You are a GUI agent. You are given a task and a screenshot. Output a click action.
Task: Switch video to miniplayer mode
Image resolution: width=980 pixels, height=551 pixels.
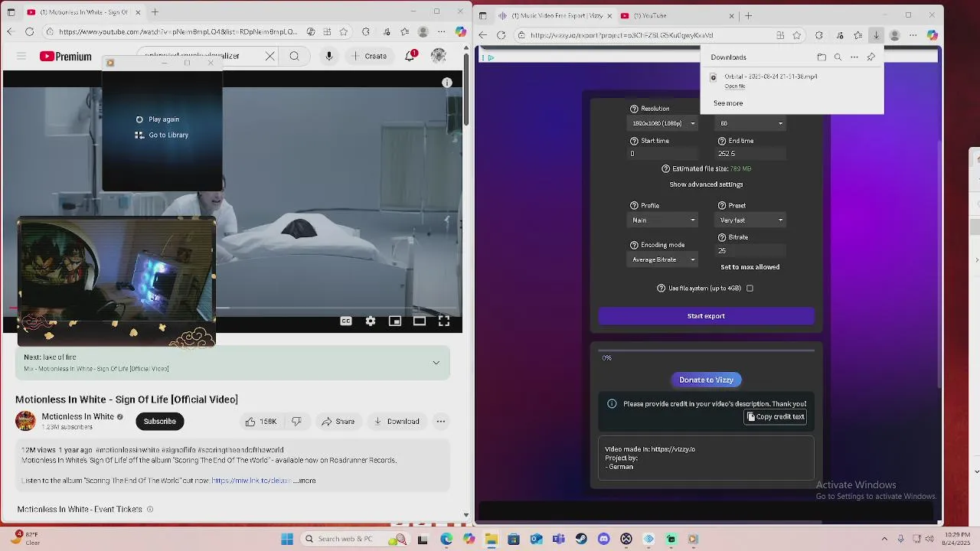395,321
